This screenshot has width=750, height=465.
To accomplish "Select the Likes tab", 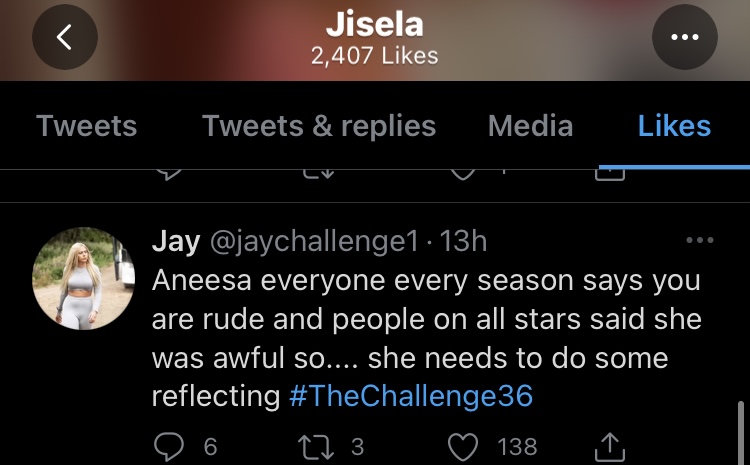I will point(674,126).
